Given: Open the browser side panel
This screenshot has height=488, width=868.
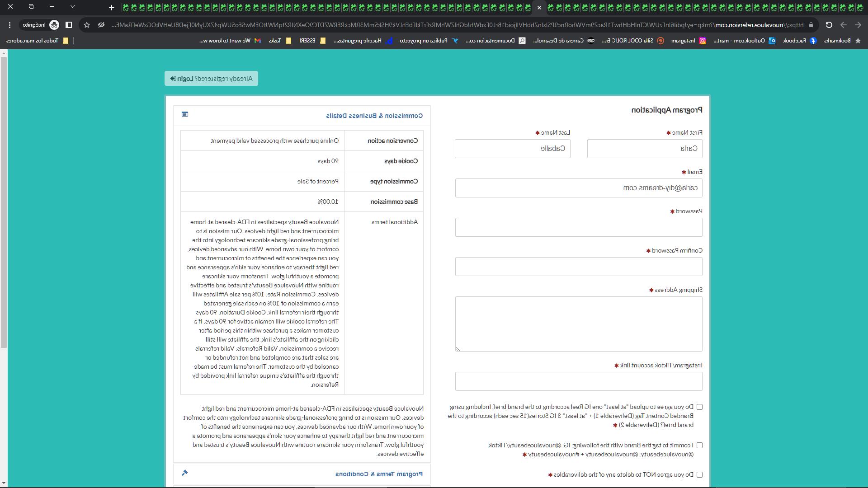Looking at the screenshot, I should [69, 25].
